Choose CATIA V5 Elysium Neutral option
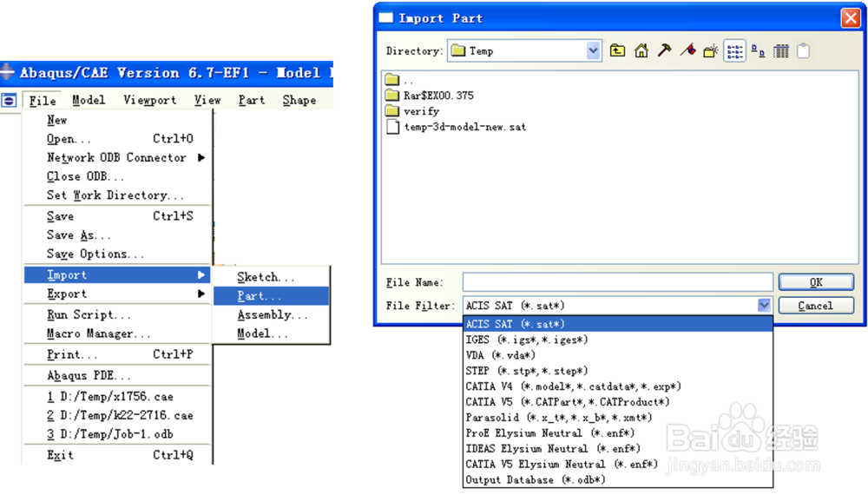This screenshot has height=495, width=868. point(618,464)
